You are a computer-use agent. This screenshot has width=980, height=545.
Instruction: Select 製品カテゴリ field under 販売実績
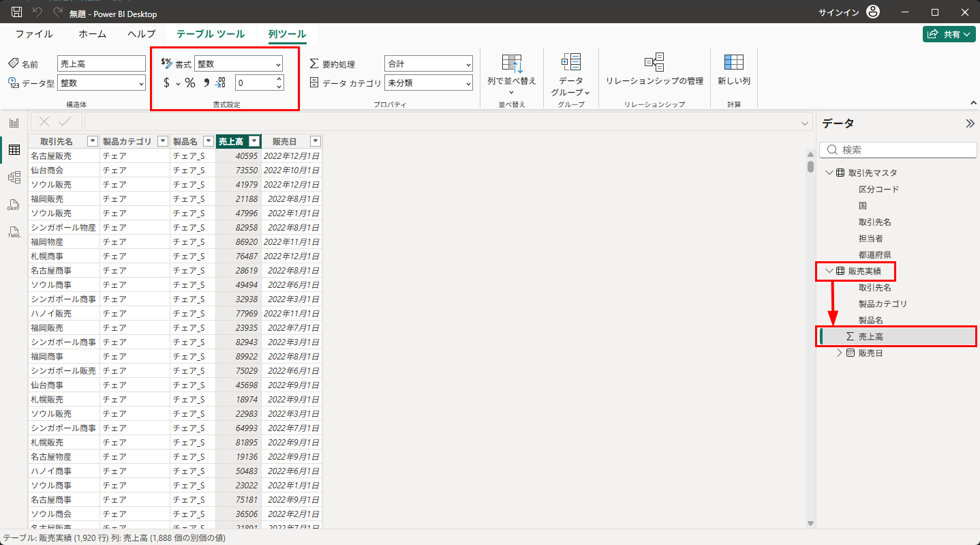pyautogui.click(x=883, y=304)
